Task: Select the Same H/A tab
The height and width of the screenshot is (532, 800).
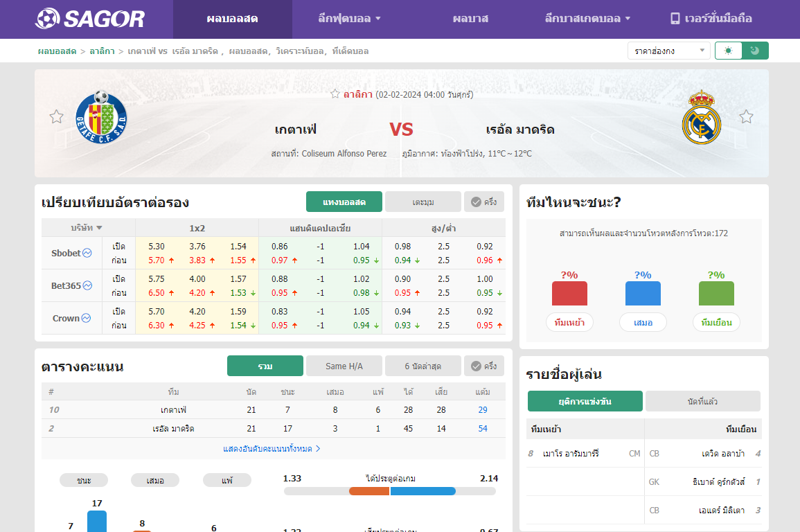Action: tap(344, 366)
